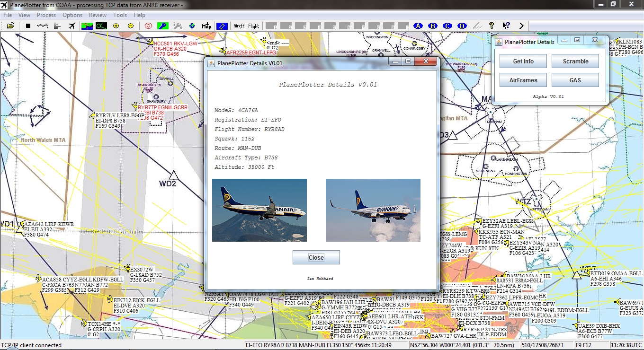Viewport: 644px width, 350px height.
Task: Open the green track graph icon
Action: [101, 26]
